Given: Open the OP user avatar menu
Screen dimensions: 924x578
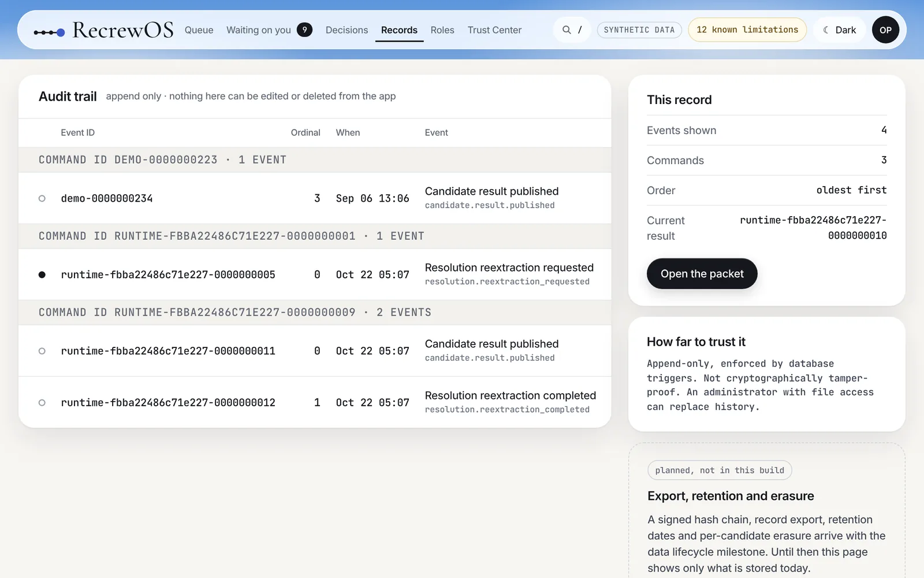Looking at the screenshot, I should (x=885, y=30).
